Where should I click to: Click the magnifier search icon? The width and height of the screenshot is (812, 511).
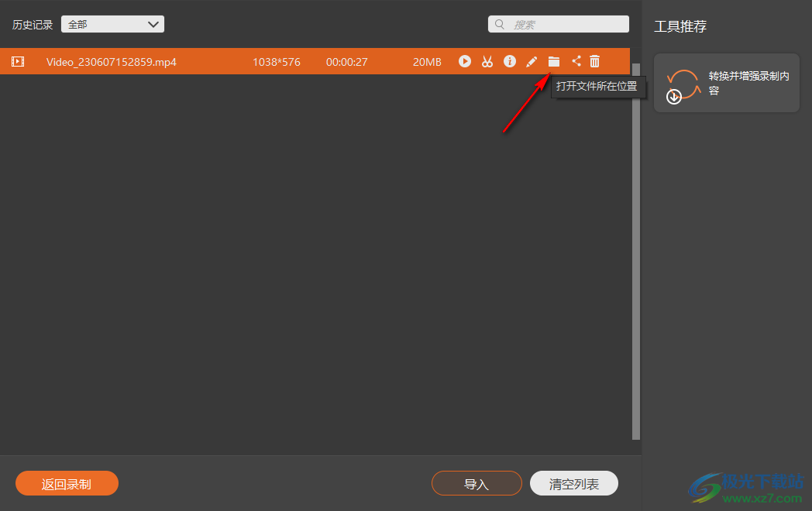(499, 24)
